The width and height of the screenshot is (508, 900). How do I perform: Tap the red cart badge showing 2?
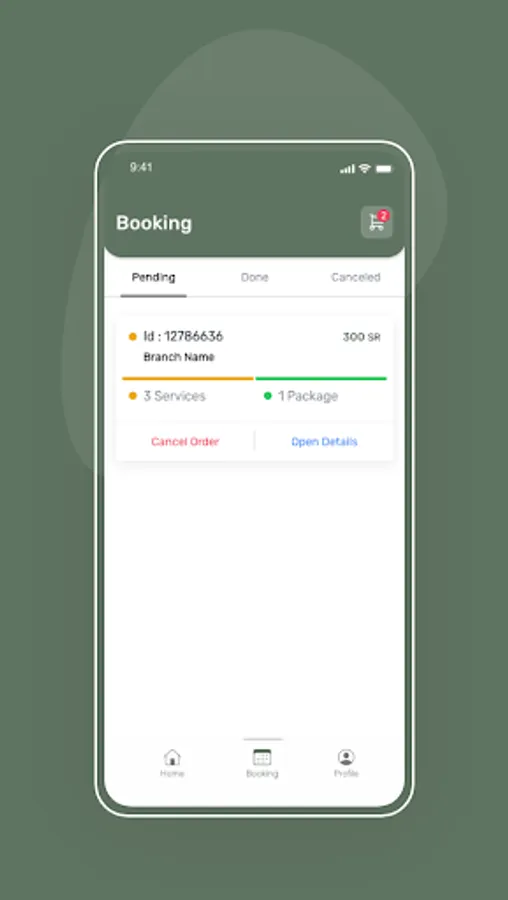point(383,216)
